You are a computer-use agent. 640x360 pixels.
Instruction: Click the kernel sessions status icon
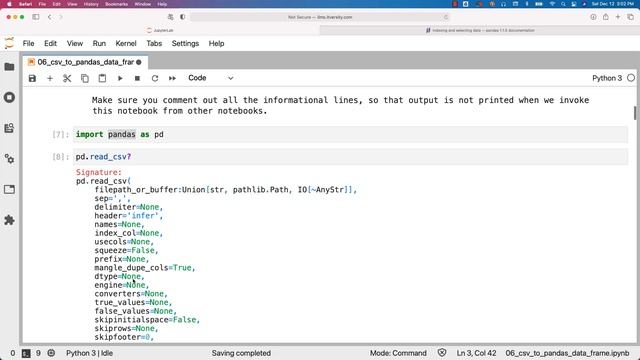[x=51, y=353]
